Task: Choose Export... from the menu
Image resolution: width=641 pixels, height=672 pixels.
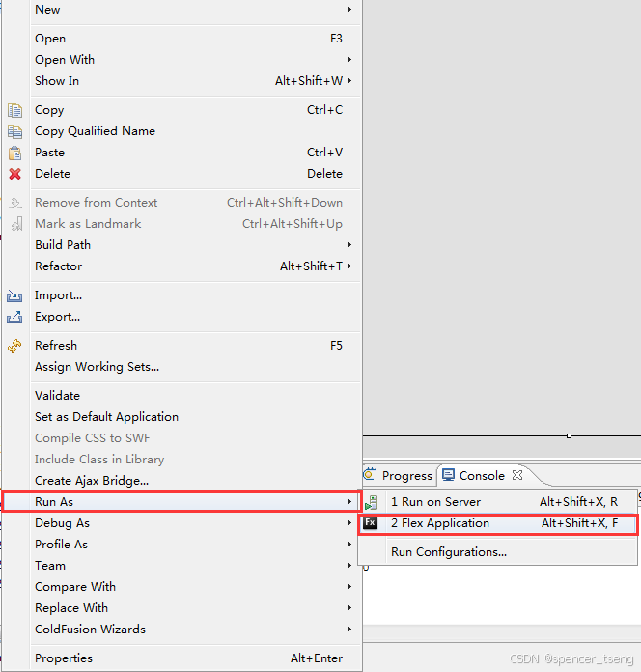Action: [181, 317]
